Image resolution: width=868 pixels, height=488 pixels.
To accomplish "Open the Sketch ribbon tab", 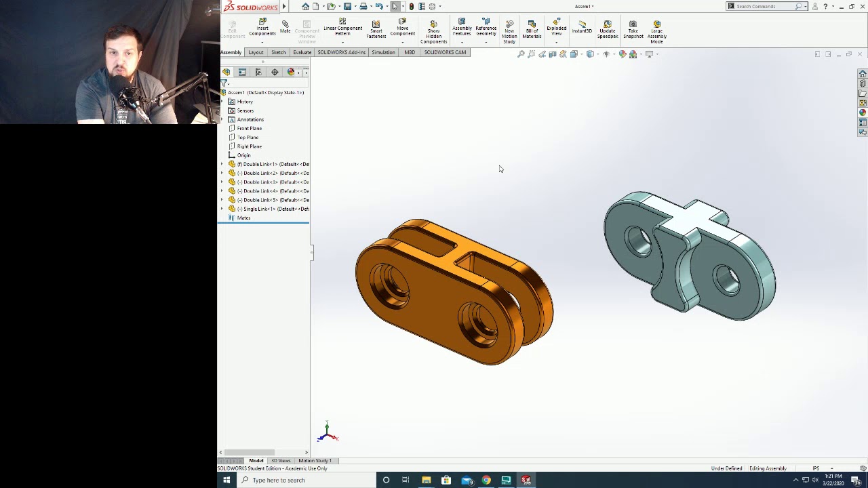I will click(278, 52).
